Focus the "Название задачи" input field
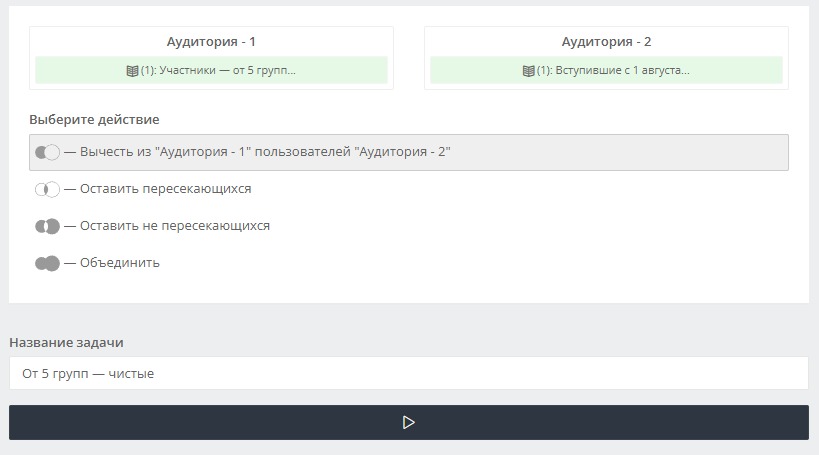This screenshot has width=819, height=455. pyautogui.click(x=408, y=373)
